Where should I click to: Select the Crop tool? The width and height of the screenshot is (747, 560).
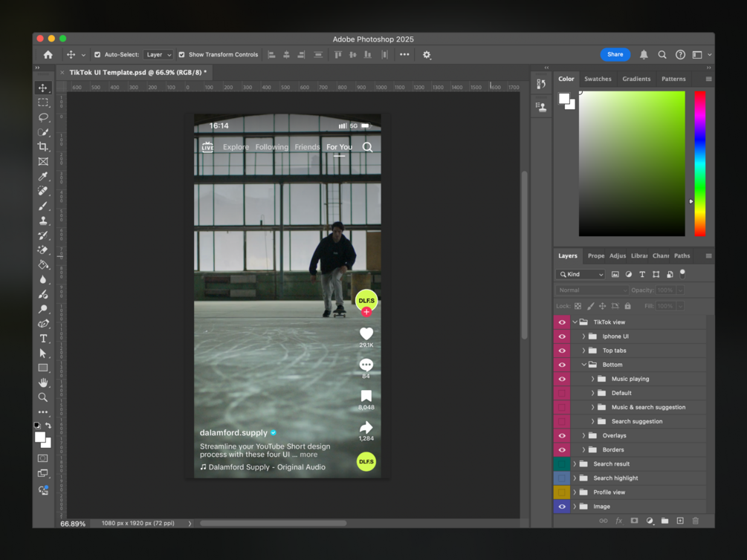(x=43, y=146)
